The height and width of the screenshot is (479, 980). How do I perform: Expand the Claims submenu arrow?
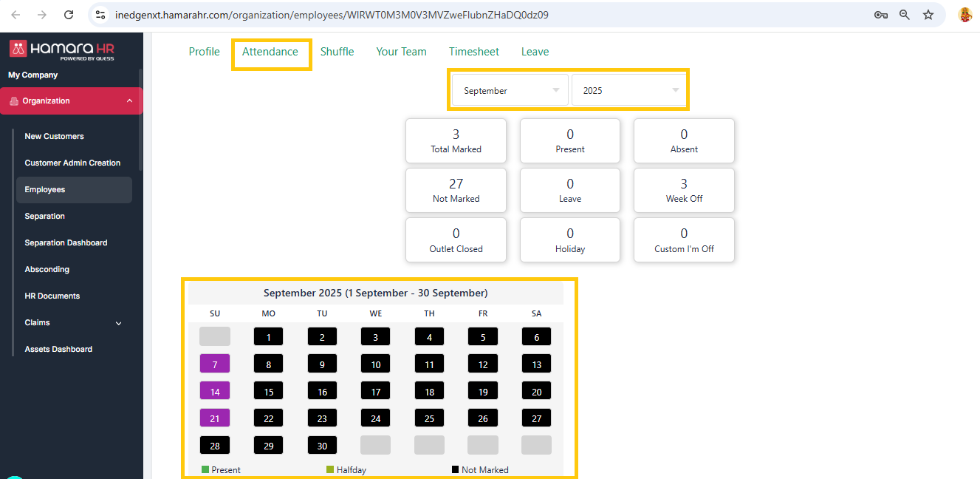118,323
